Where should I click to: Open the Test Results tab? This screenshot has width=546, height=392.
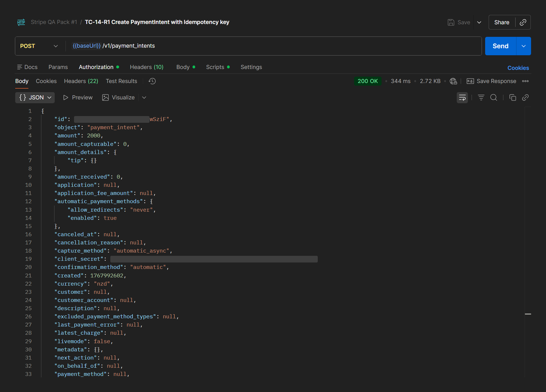tap(121, 81)
